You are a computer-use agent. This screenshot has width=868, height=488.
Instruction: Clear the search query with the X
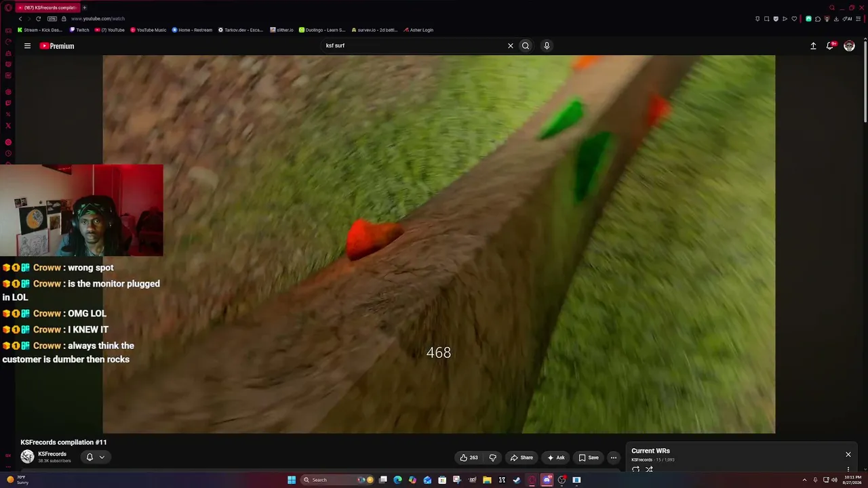point(511,46)
